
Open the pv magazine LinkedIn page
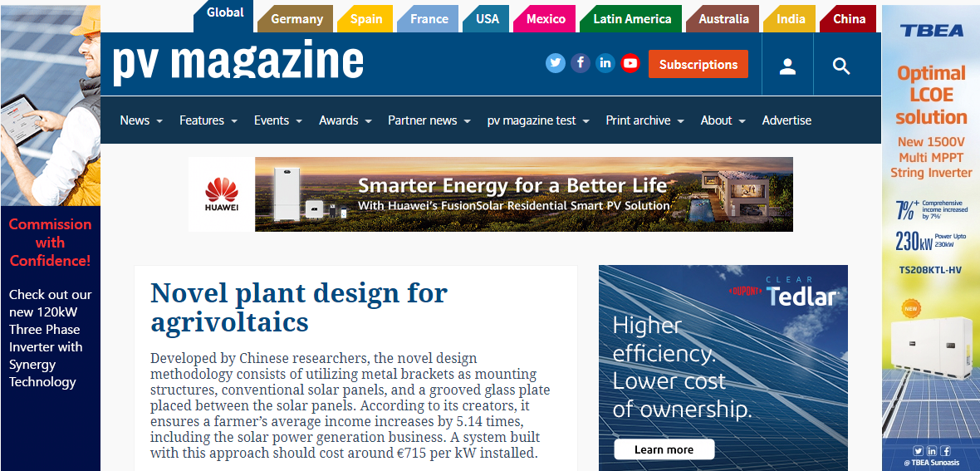(605, 63)
